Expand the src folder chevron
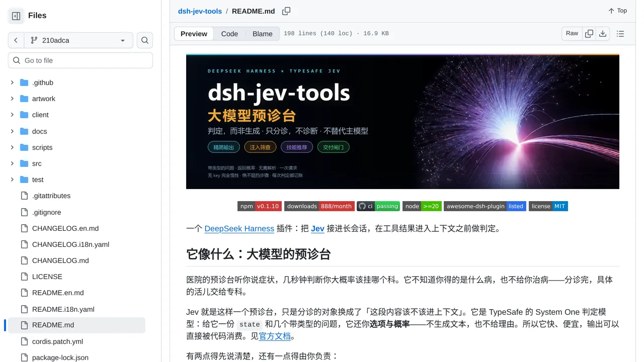The height and width of the screenshot is (362, 644). pos(12,163)
